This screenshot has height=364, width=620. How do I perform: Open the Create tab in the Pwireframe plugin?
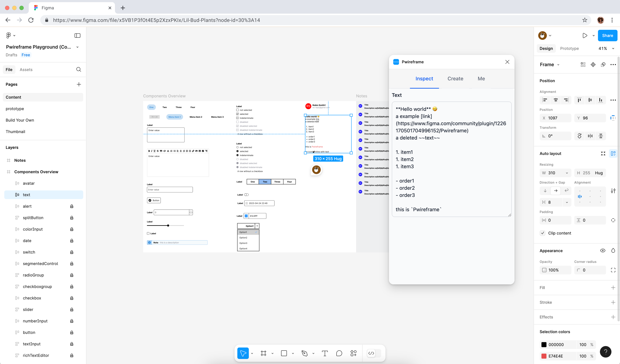(x=455, y=78)
